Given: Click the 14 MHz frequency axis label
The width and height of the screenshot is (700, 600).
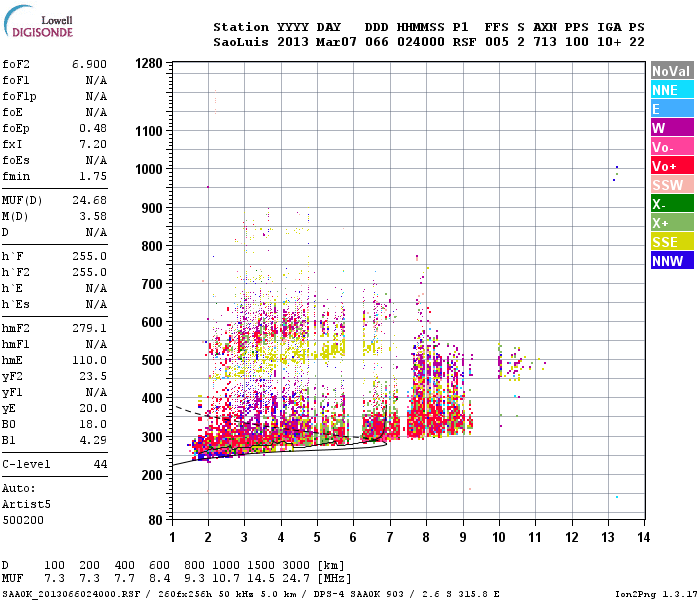Looking at the screenshot, I should click(x=643, y=537).
